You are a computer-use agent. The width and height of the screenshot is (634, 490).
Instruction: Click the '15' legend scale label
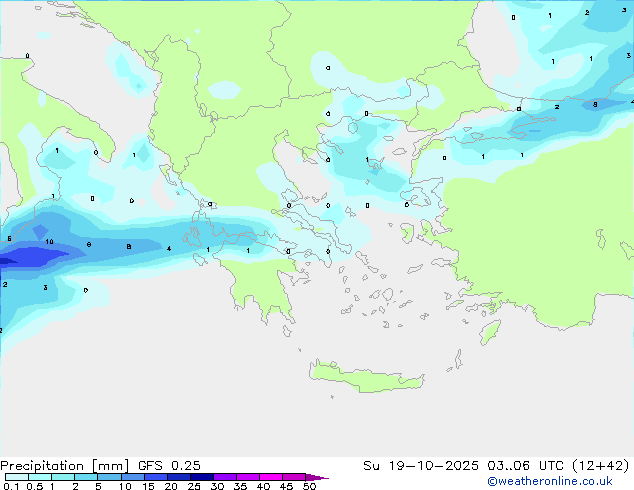coord(148,486)
